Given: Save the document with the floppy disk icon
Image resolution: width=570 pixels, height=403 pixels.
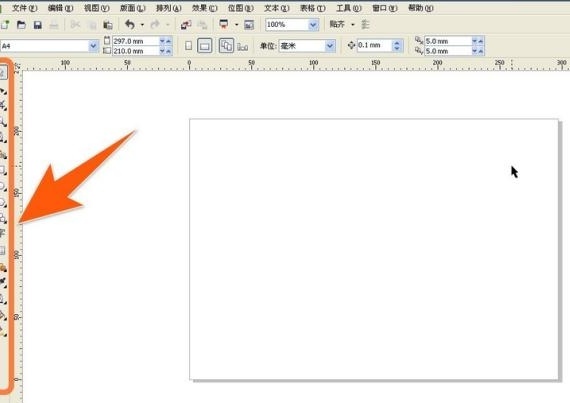Looking at the screenshot, I should point(37,25).
